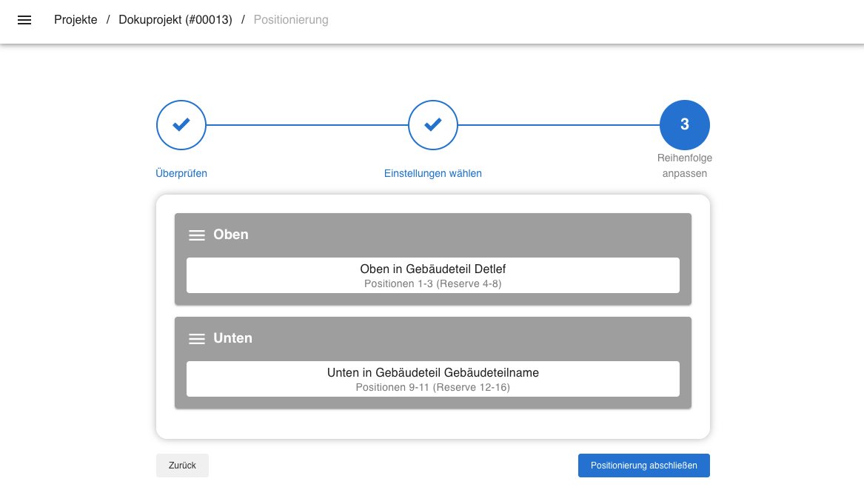The width and height of the screenshot is (864, 504).
Task: Jump to the Einstellungen wählen step label
Action: pos(433,173)
